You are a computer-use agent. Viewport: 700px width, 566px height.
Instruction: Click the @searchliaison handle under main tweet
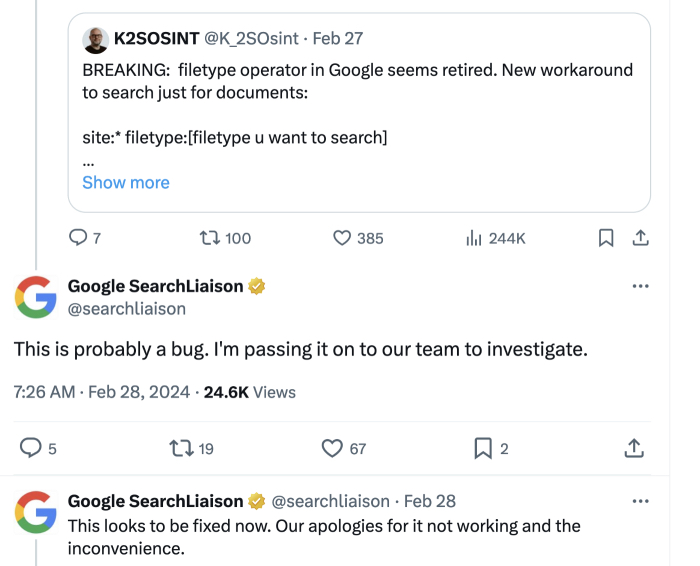(126, 309)
